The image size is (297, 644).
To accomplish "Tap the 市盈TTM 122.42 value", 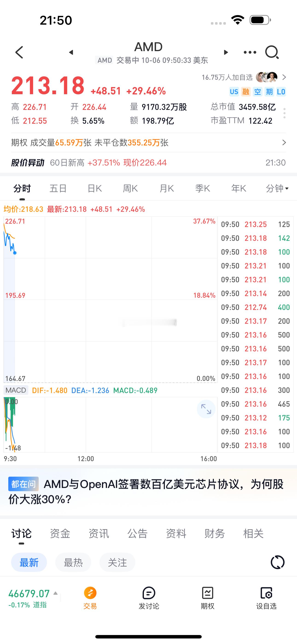I will [x=242, y=121].
